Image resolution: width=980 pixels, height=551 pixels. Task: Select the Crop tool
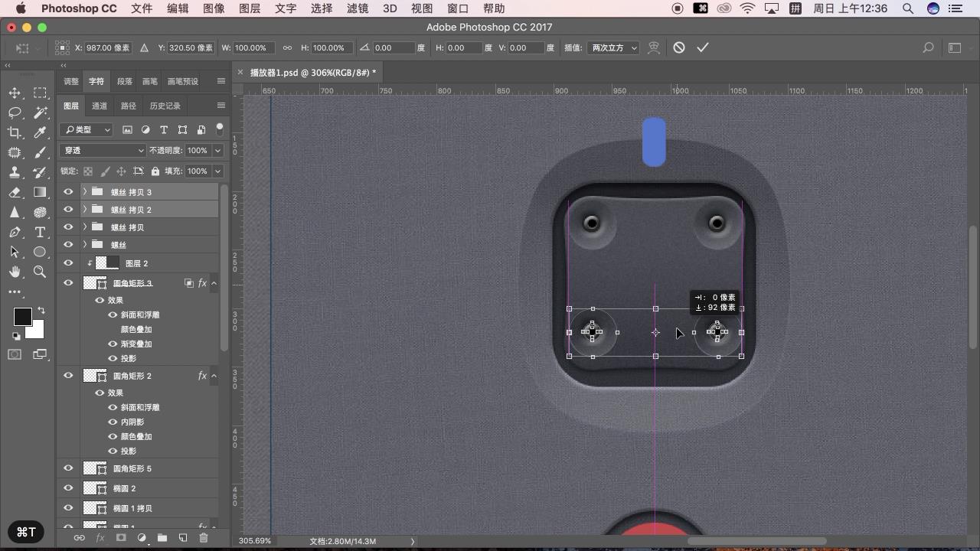click(x=15, y=132)
